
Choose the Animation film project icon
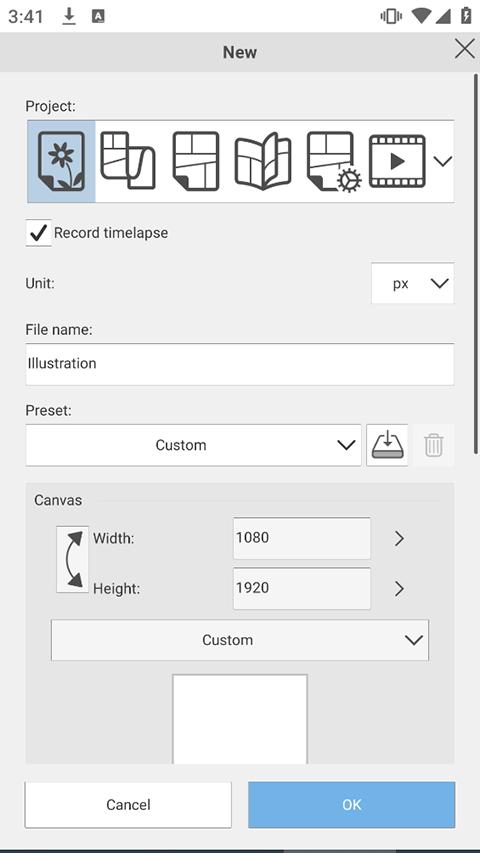pyautogui.click(x=397, y=161)
